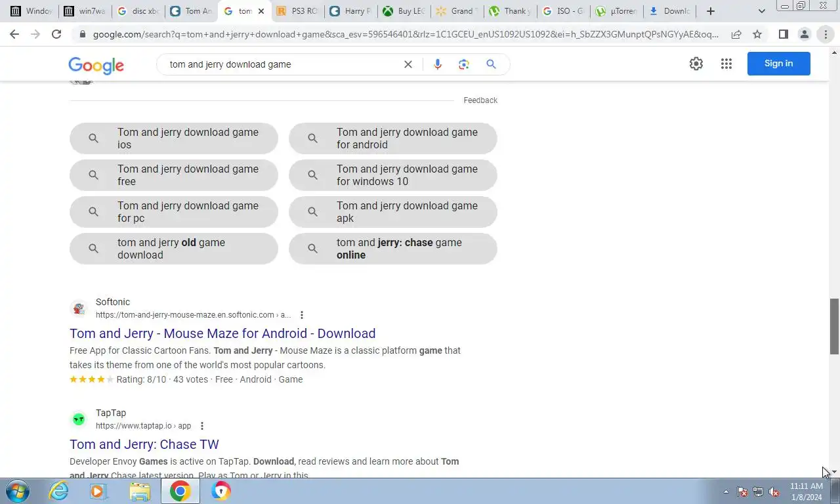Screen dimensions: 840x504
Task: Click the taskbar clock showing 11:11 AM
Action: 806,492
